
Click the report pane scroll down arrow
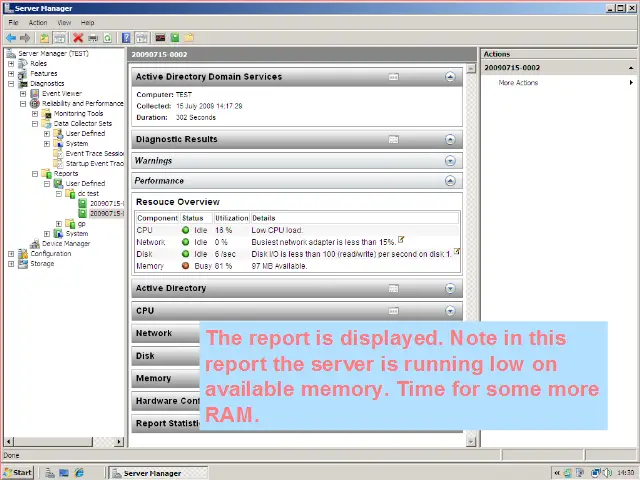click(x=471, y=441)
